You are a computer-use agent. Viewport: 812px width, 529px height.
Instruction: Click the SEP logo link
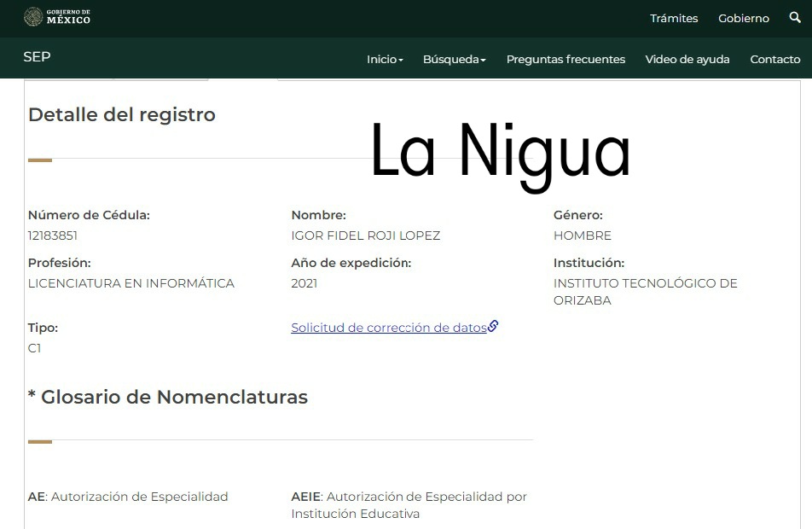coord(38,57)
